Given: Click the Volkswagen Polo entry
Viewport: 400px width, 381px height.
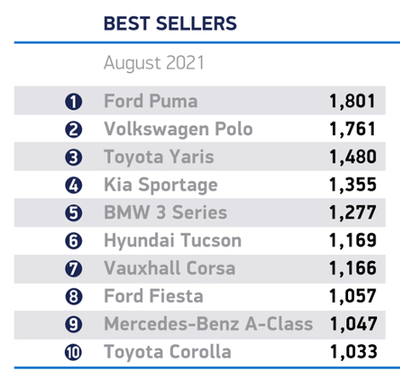Looking at the screenshot, I should pyautogui.click(x=178, y=130).
